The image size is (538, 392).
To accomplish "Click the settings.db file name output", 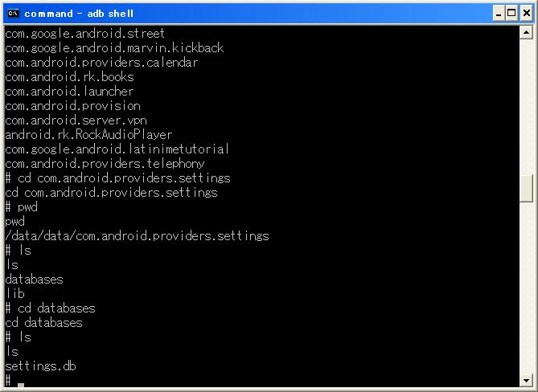I will [40, 366].
